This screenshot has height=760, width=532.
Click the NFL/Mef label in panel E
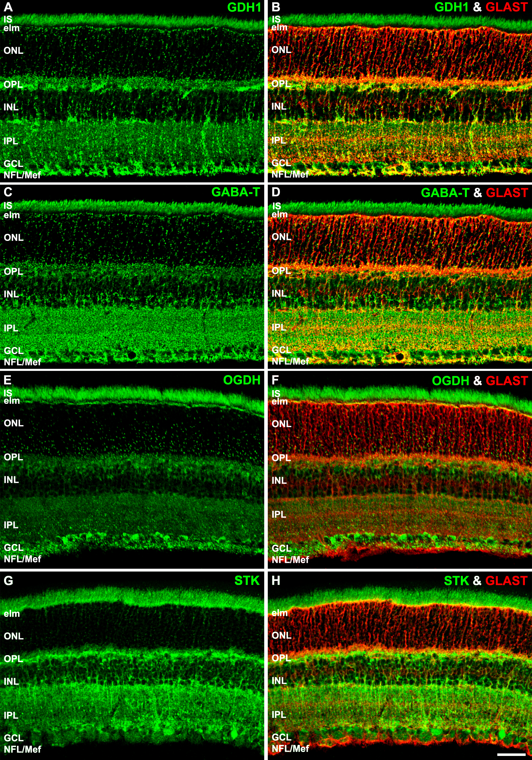click(x=23, y=559)
